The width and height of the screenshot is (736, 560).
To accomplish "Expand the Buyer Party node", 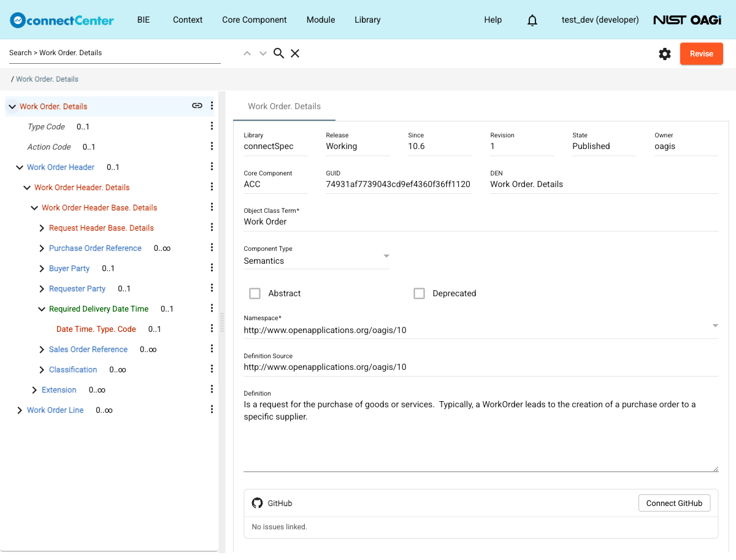I will click(x=42, y=268).
